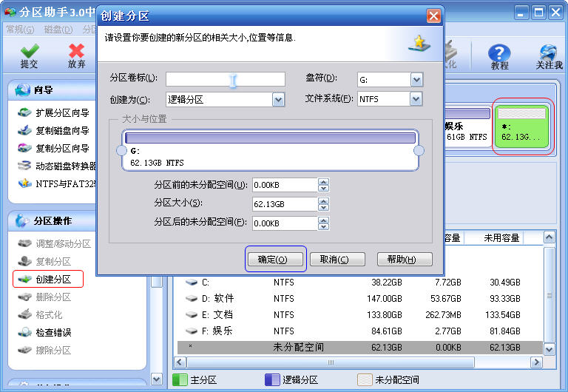Click the 提交 (Commit) toolbar icon

click(x=29, y=56)
